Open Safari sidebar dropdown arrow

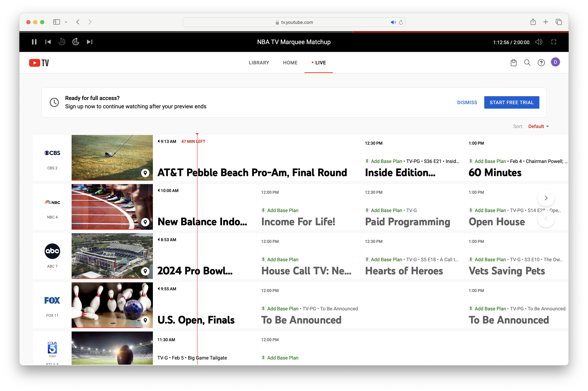click(x=66, y=22)
